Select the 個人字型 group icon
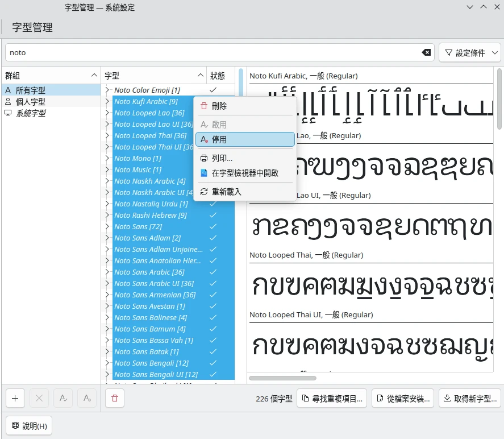 pos(8,102)
